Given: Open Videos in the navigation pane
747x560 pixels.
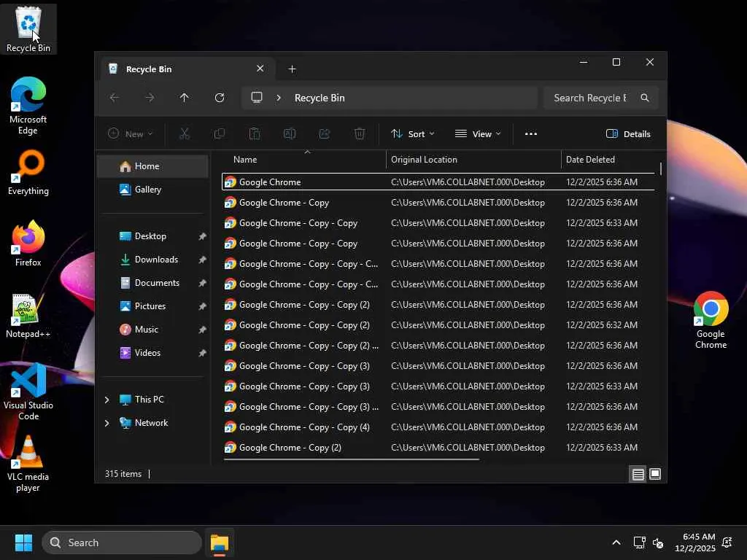Looking at the screenshot, I should (x=152, y=353).
